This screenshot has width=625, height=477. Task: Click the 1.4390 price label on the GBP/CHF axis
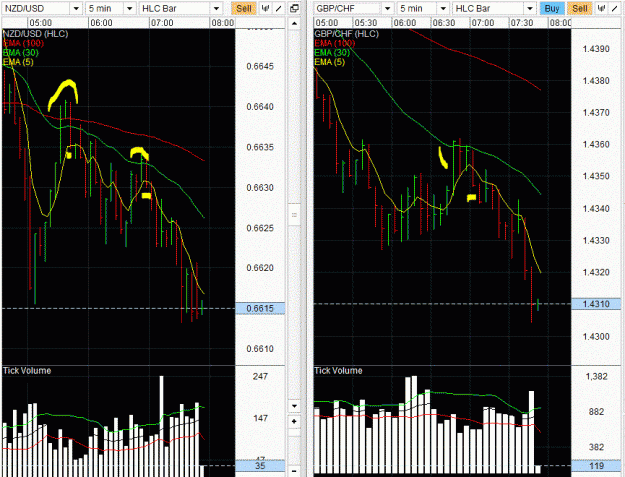coord(596,49)
